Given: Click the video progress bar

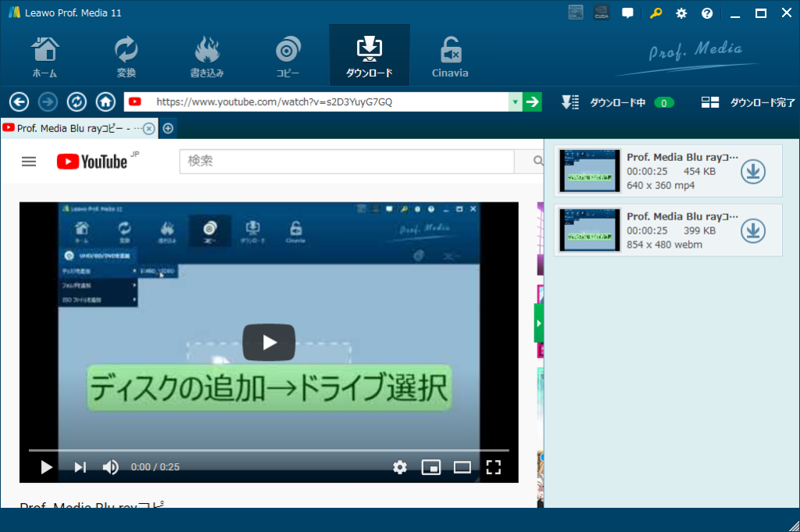Looking at the screenshot, I should pos(269,451).
